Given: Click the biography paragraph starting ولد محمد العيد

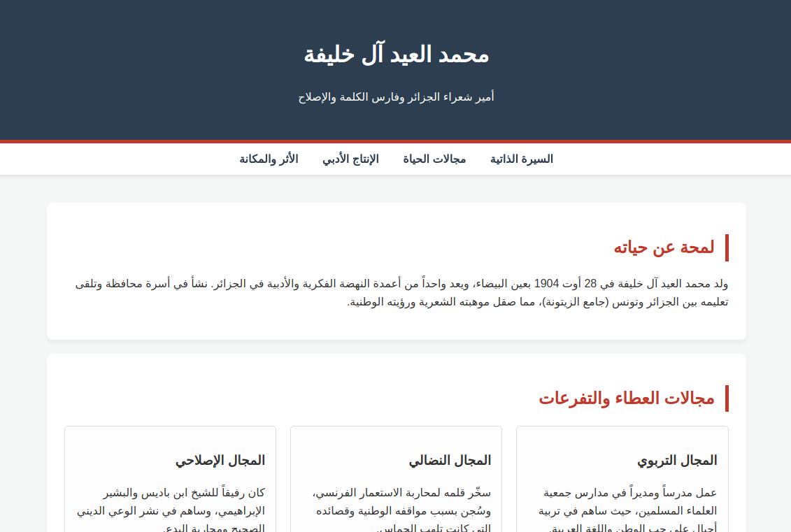Looking at the screenshot, I should point(401,293).
